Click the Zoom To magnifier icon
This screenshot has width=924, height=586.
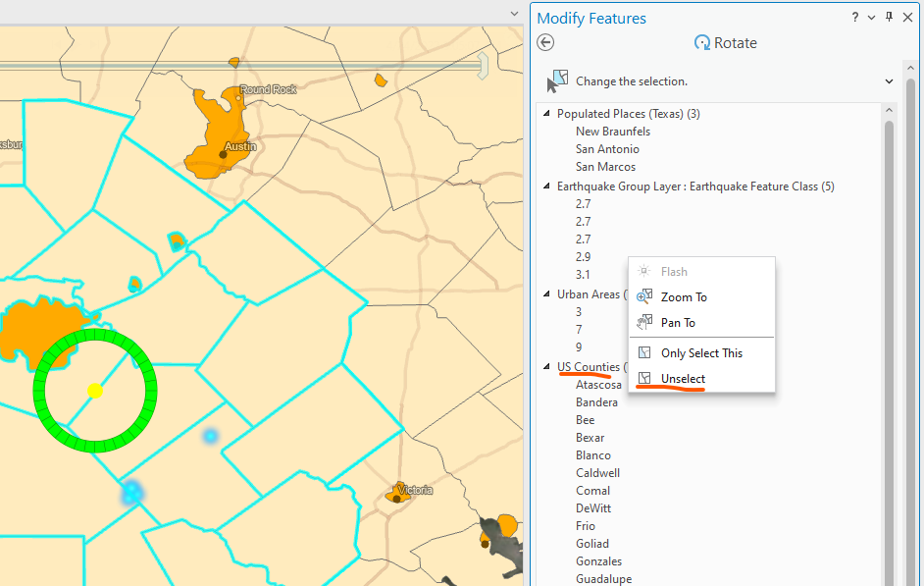coord(644,296)
